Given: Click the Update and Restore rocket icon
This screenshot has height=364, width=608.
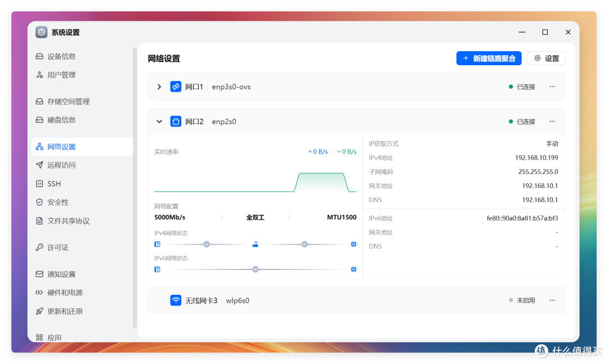Looking at the screenshot, I should (x=39, y=311).
